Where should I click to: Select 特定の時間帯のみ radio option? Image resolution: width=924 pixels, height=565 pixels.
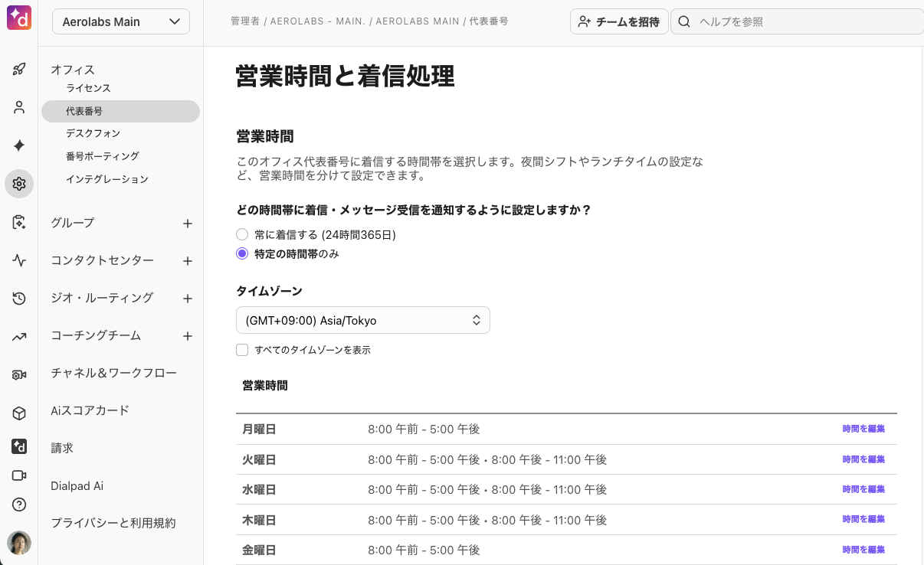tap(242, 253)
